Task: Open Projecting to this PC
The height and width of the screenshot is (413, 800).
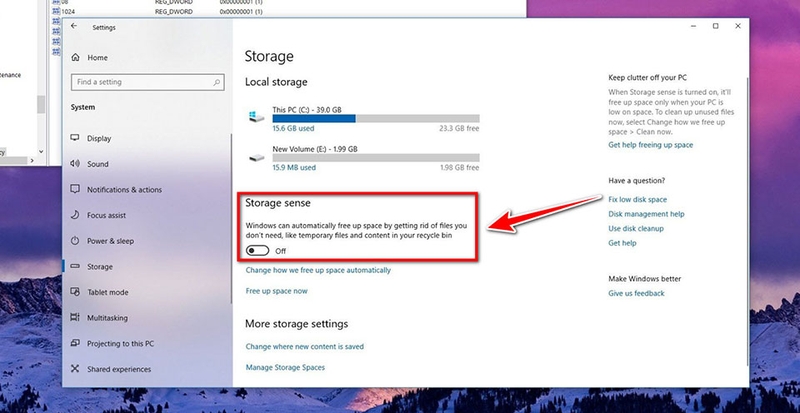Action: (x=120, y=344)
